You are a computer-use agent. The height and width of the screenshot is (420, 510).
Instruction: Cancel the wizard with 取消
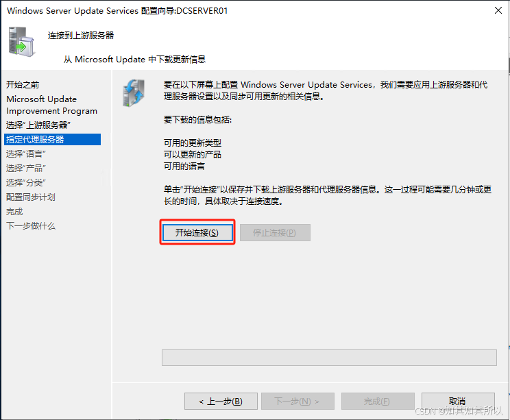(x=458, y=401)
